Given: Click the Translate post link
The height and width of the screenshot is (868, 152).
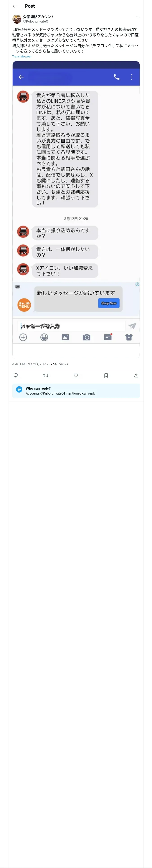Looking at the screenshot, I should pyautogui.click(x=22, y=57).
